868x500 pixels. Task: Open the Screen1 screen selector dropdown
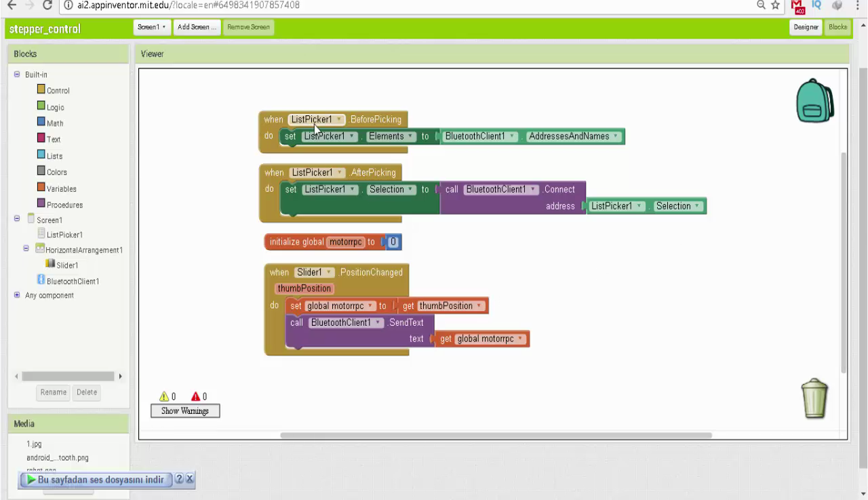[x=152, y=27]
